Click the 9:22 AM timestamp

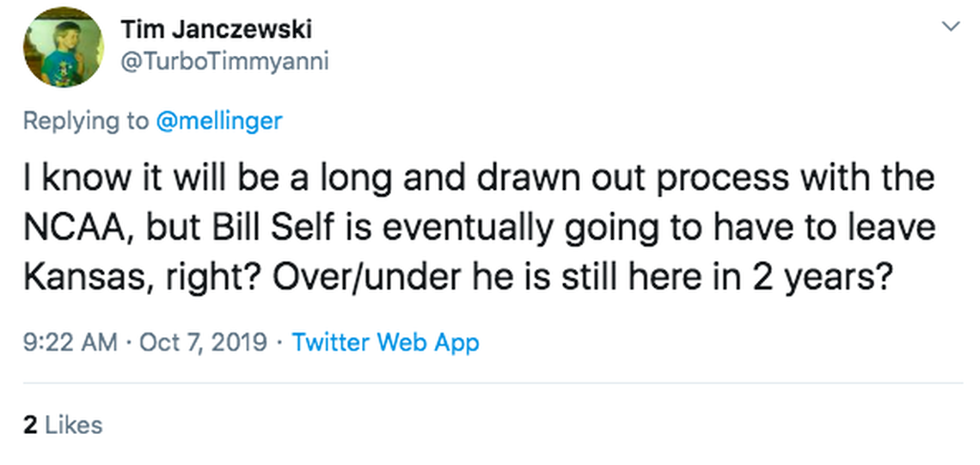[x=70, y=342]
